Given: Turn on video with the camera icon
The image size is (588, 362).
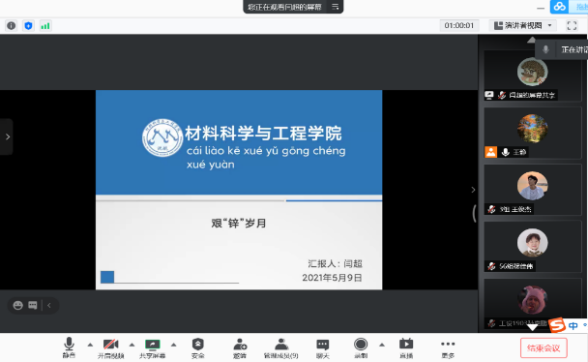Looking at the screenshot, I should click(x=111, y=348).
